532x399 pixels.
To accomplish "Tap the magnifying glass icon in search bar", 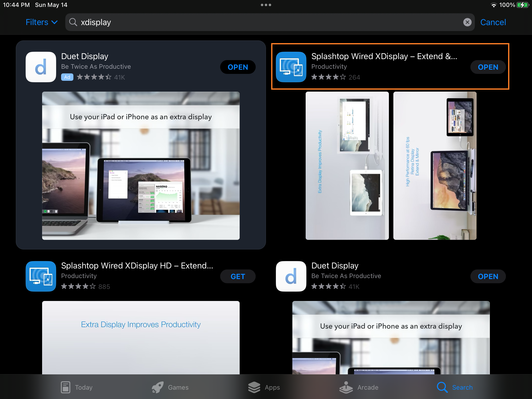I will click(x=73, y=22).
